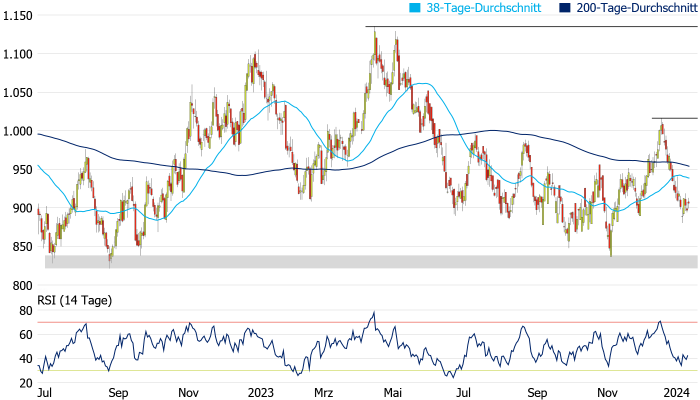This screenshot has height=400, width=700.
Task: Click the yellow RSI oversold threshold line
Action: tap(300, 371)
